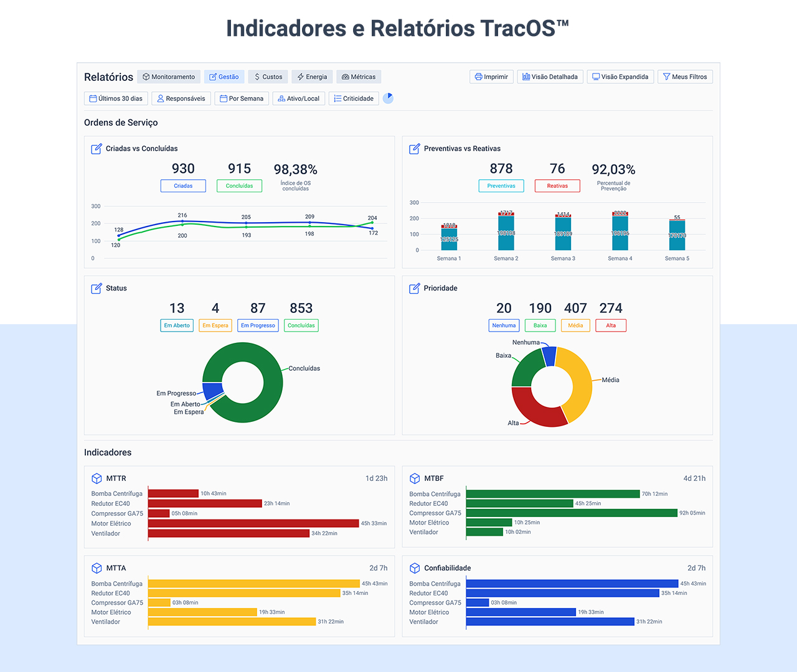797x672 pixels.
Task: Toggle Em Progresso status legend
Action: pos(258,325)
